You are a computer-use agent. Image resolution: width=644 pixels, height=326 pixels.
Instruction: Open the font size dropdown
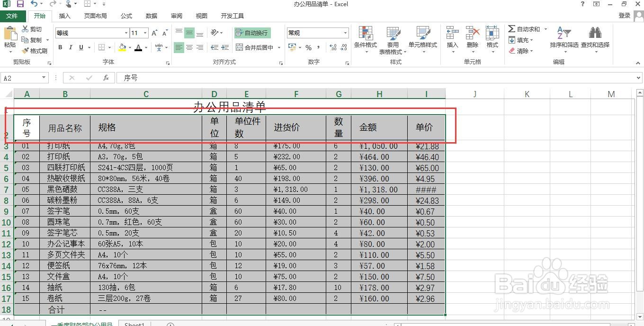coord(145,33)
